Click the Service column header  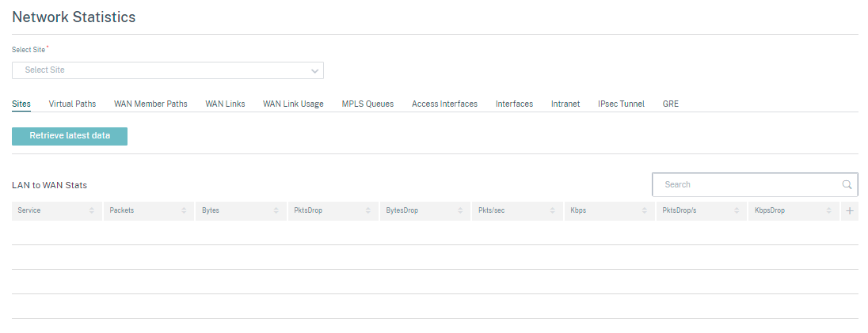click(57, 210)
